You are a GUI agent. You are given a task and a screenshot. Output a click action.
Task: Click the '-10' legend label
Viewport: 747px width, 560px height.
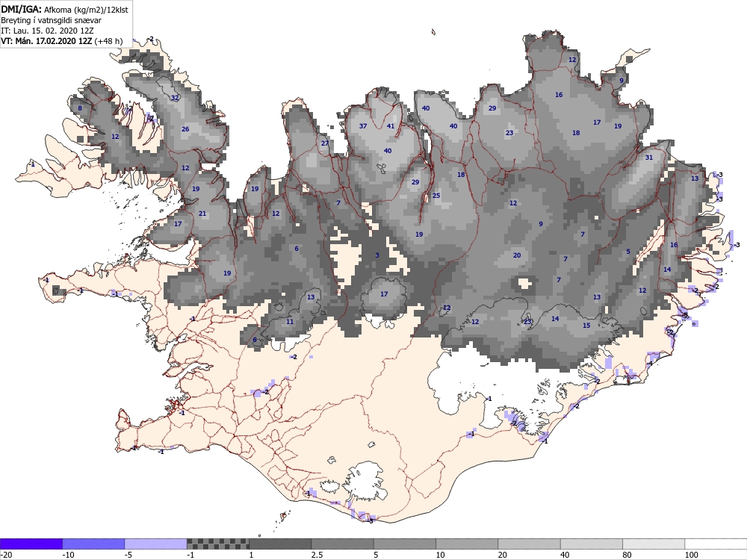click(68, 555)
